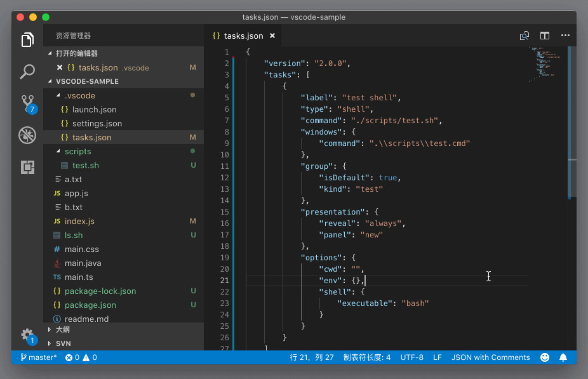588x379 pixels.
Task: Select the tasks.json editor tab
Action: point(243,36)
